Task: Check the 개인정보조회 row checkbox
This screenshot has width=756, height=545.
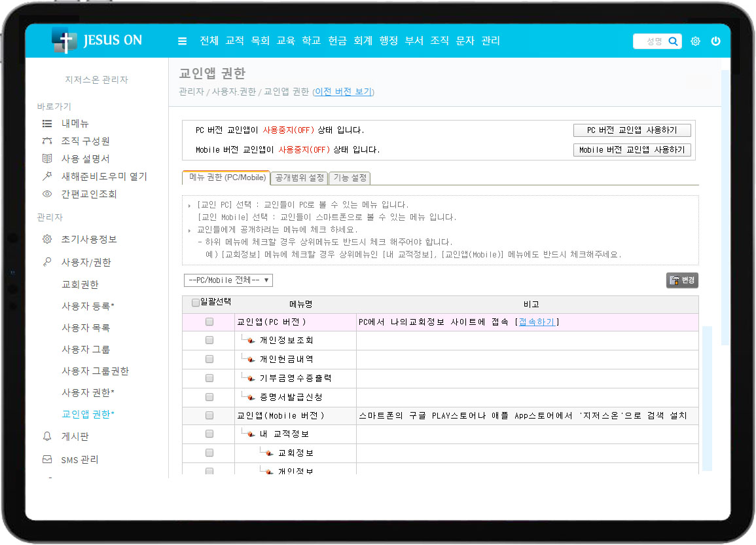Action: [209, 341]
